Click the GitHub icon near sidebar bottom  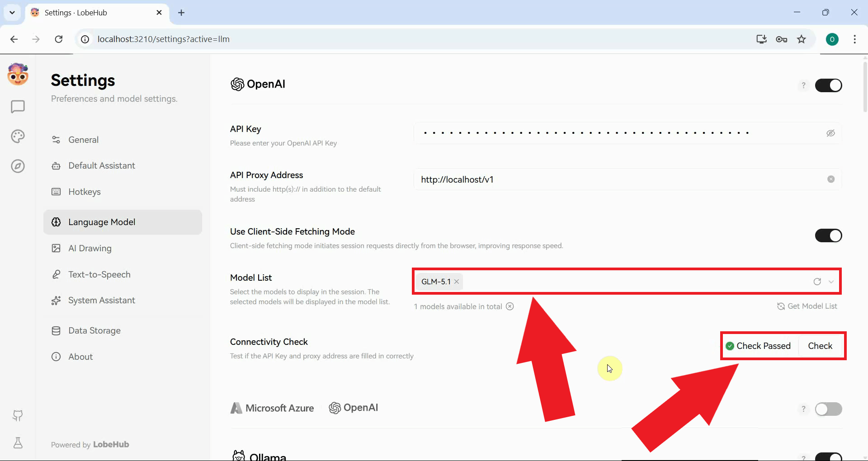point(17,416)
